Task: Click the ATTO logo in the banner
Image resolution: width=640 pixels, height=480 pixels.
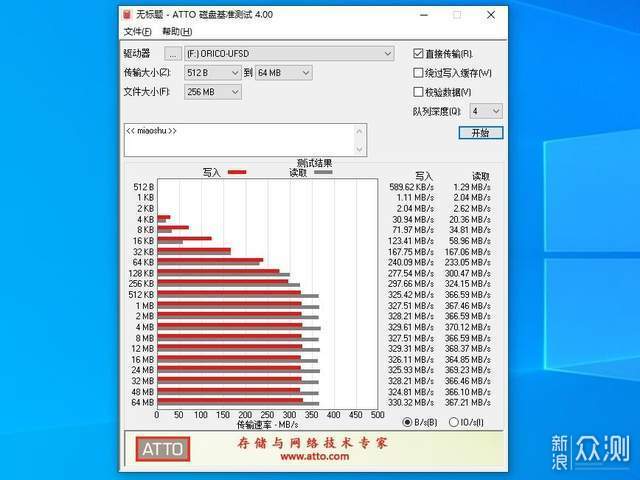Action: 163,449
